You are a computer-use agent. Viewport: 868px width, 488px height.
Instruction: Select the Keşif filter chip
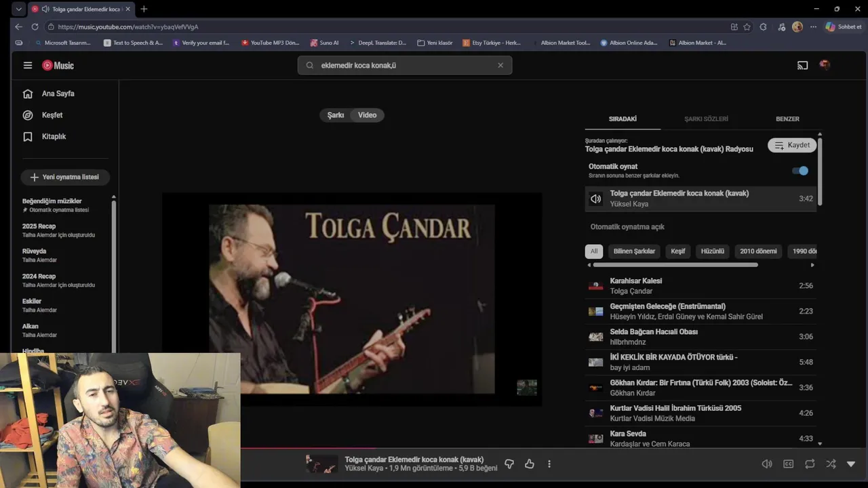click(678, 251)
